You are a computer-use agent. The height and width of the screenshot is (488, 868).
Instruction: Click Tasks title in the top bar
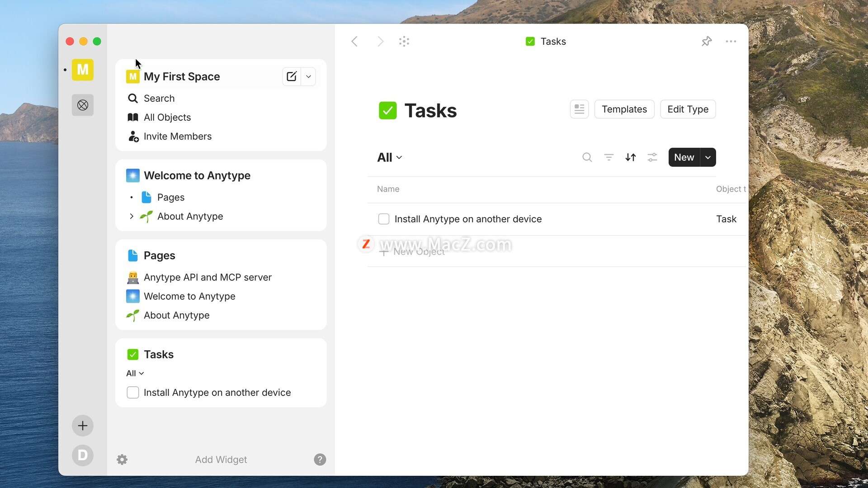click(x=553, y=42)
